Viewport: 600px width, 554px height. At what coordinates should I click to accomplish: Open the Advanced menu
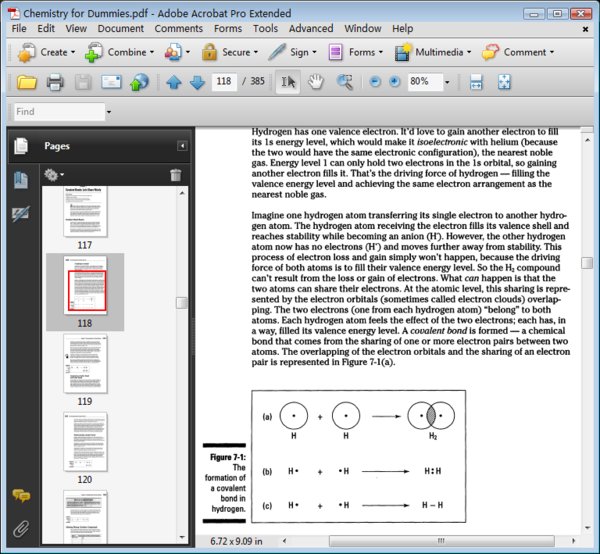pos(310,29)
